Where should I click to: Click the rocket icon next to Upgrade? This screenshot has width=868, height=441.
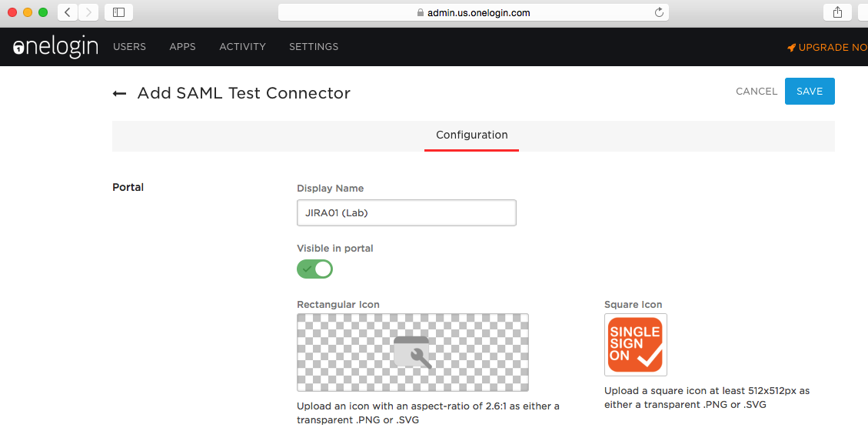pyautogui.click(x=791, y=48)
